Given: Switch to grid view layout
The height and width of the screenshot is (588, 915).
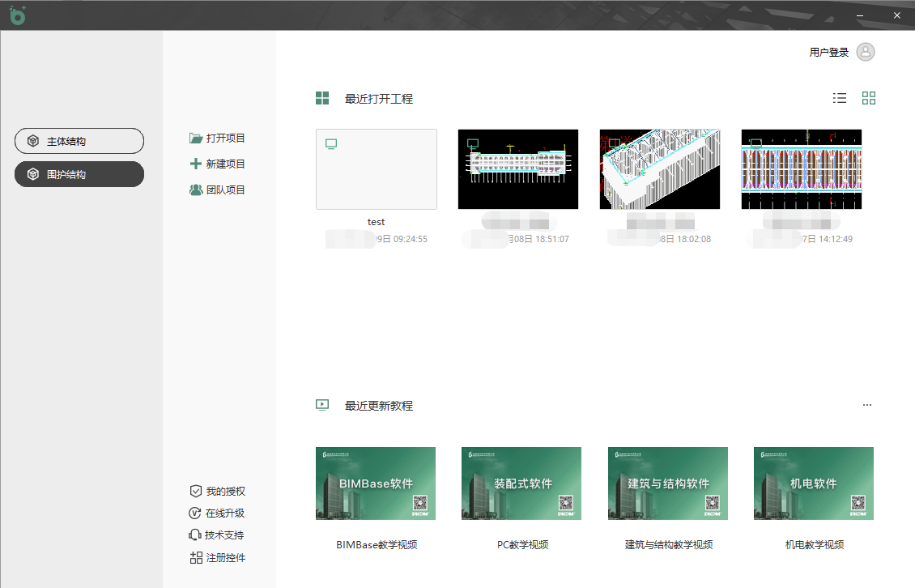Looking at the screenshot, I should pos(869,98).
